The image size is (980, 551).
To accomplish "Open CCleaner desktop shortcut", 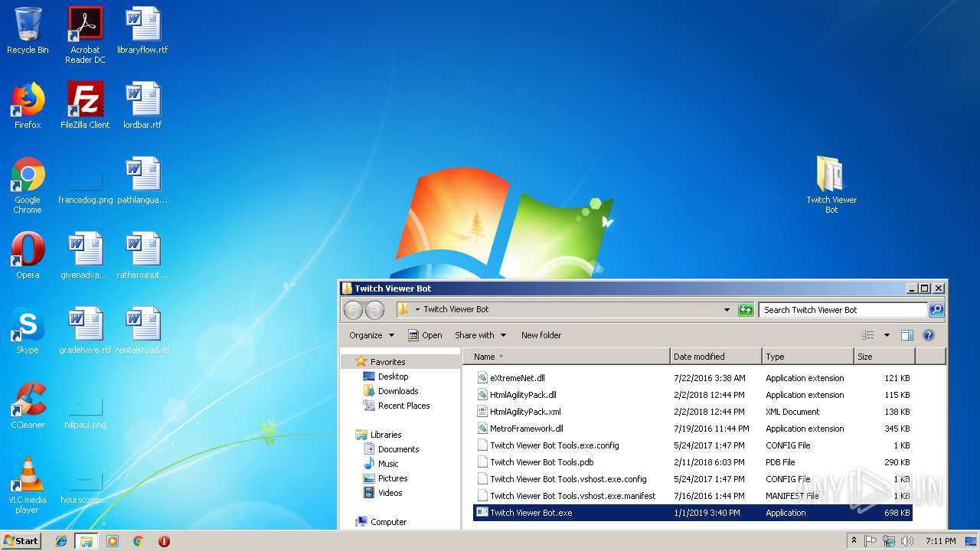I will 28,406.
